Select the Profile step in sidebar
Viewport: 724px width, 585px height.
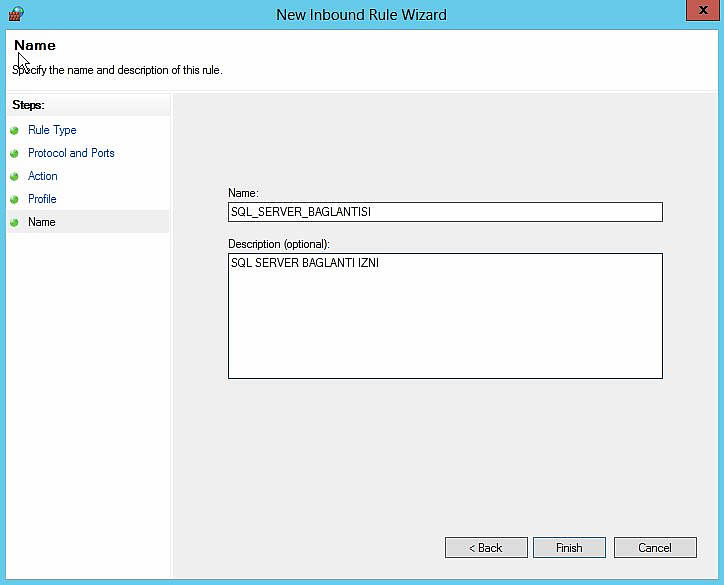(x=42, y=199)
